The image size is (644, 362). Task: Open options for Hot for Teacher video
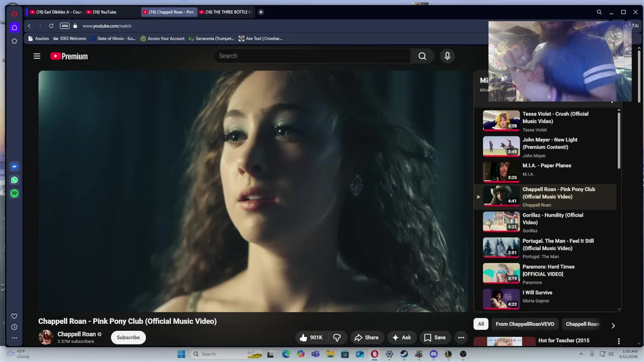(619, 341)
